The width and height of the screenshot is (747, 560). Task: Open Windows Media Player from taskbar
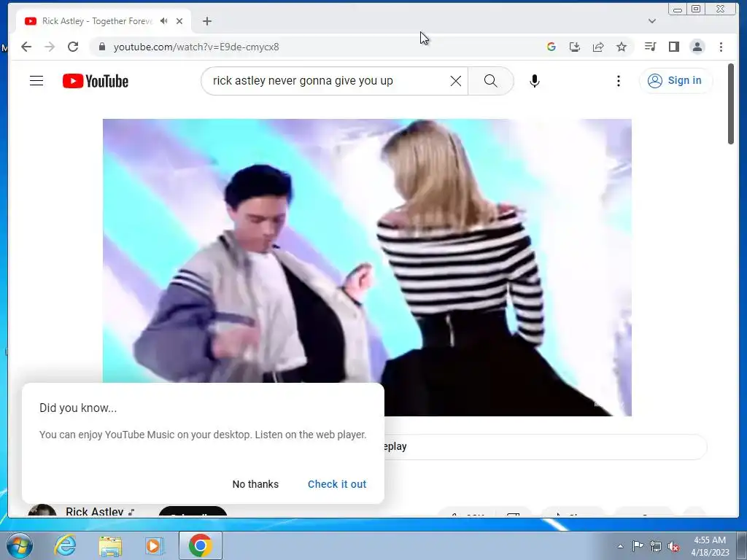coord(153,545)
